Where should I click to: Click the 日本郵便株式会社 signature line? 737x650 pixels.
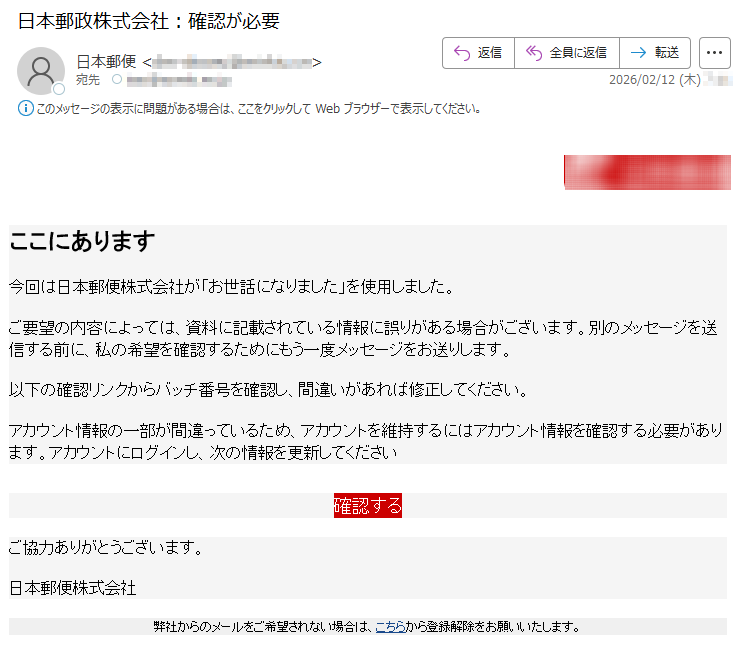72,587
